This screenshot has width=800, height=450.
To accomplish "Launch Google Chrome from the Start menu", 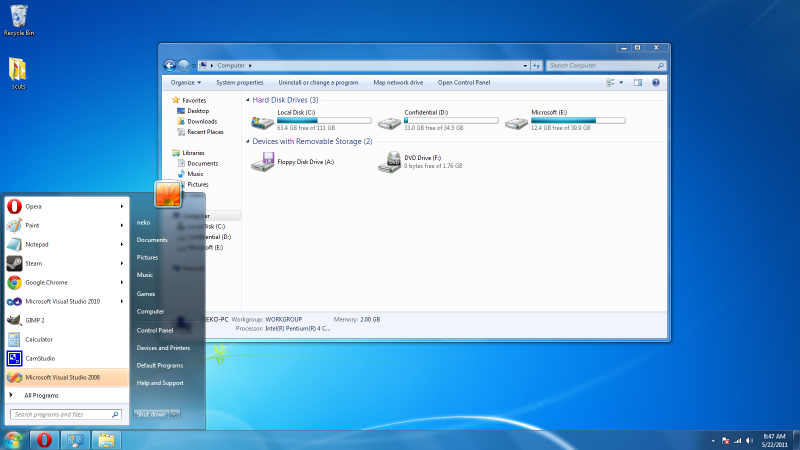I will [x=46, y=282].
